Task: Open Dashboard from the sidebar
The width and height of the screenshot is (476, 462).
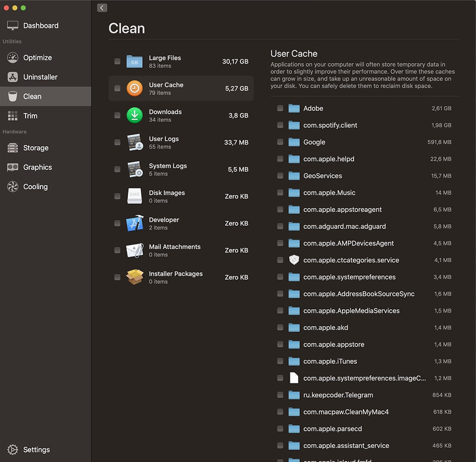Action: coord(46,26)
